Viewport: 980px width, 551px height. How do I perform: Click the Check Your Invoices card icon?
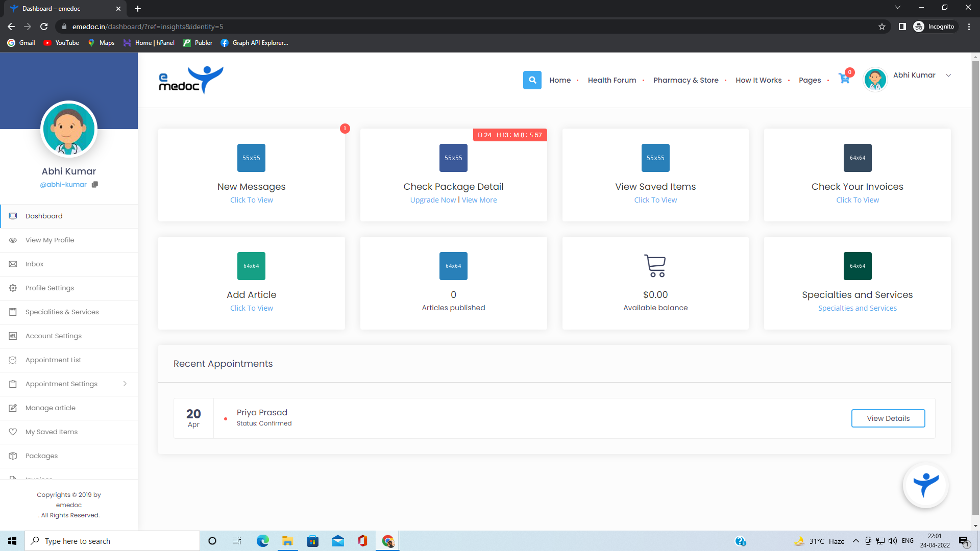pyautogui.click(x=857, y=158)
